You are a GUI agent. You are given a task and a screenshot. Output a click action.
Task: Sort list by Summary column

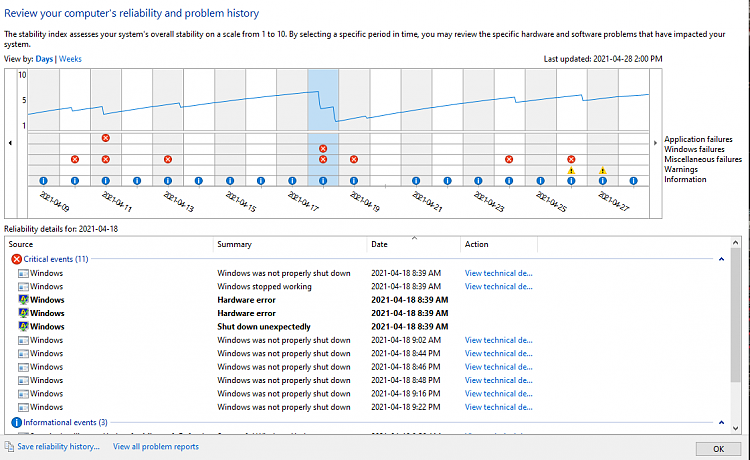point(290,244)
